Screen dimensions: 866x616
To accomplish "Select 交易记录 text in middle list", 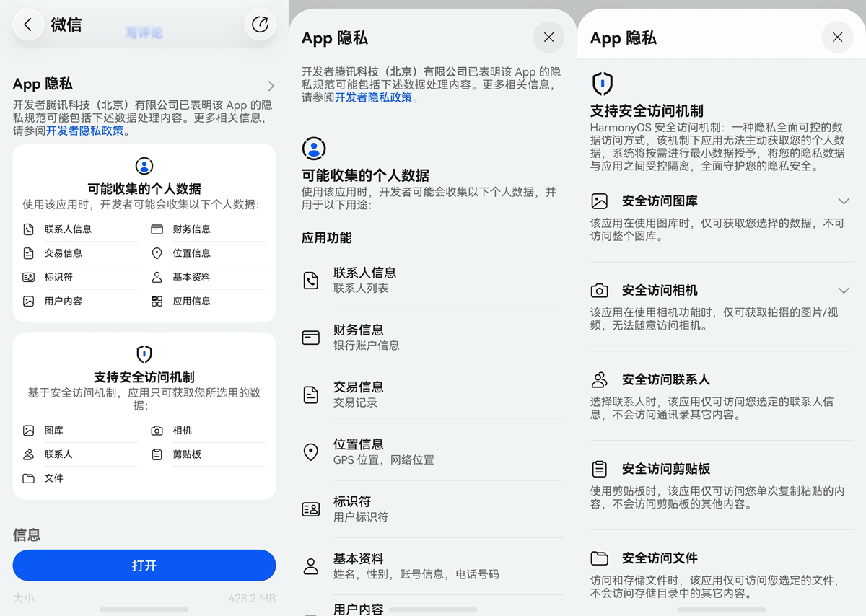I will pos(356,402).
